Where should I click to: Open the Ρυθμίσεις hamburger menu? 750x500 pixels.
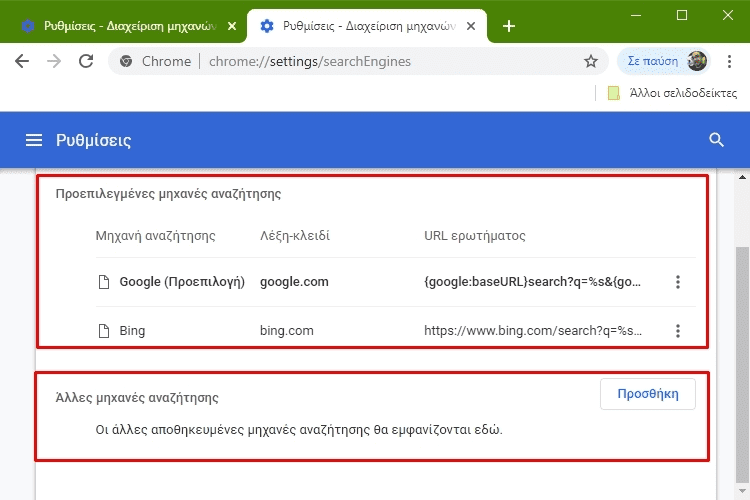33,140
